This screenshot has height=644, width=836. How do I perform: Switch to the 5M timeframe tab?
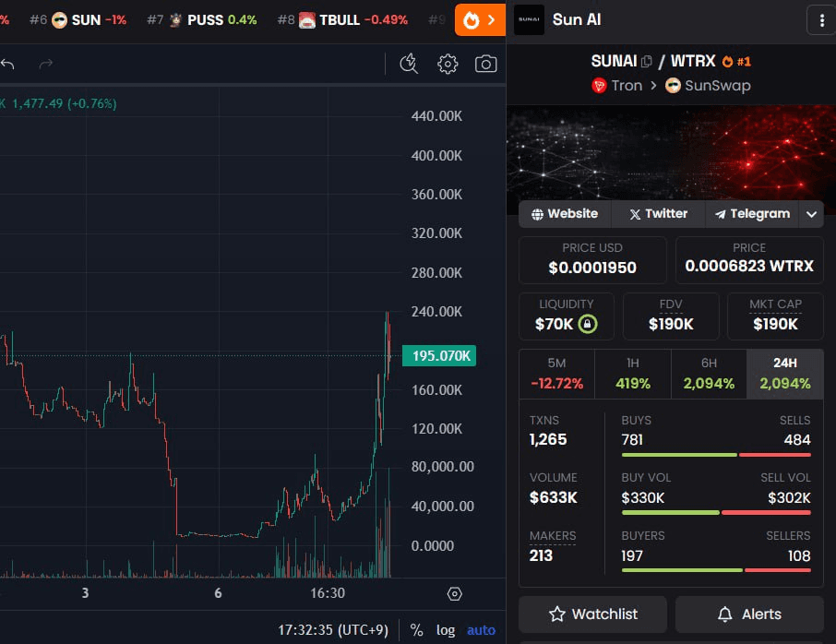(x=556, y=374)
